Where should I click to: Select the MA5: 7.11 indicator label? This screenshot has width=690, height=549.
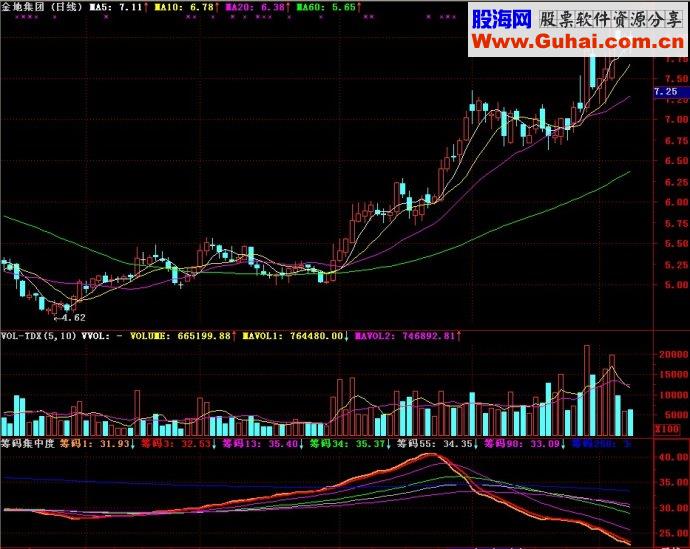pyautogui.click(x=116, y=7)
